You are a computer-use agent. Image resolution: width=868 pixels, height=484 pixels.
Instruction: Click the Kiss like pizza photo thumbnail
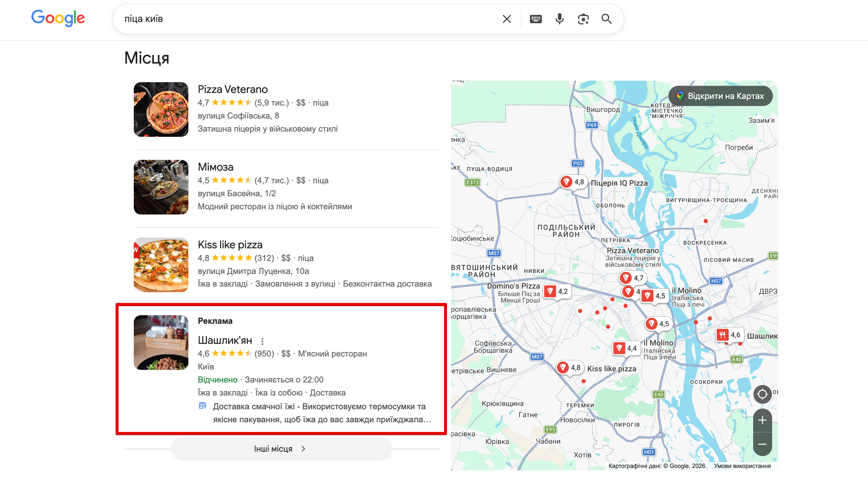(161, 265)
